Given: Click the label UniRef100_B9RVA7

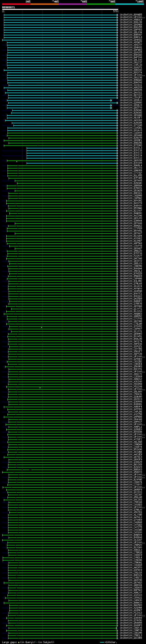Looking at the screenshot, I should pos(131,35).
